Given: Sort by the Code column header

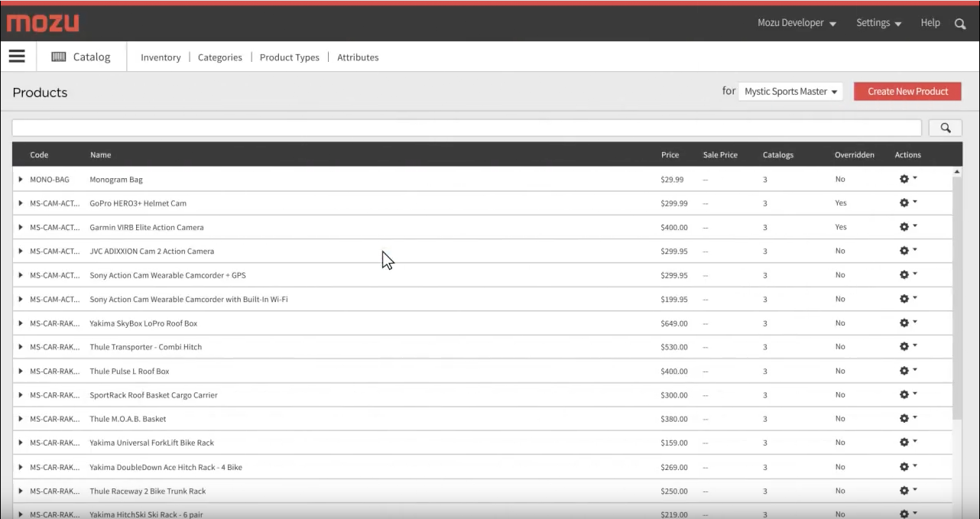Looking at the screenshot, I should pyautogui.click(x=39, y=154).
